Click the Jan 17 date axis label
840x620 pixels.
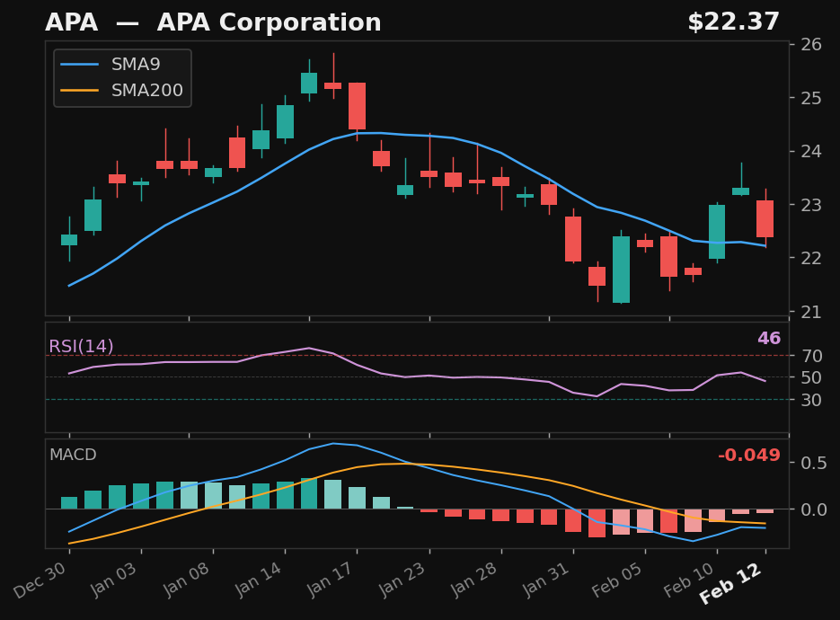tap(330, 580)
